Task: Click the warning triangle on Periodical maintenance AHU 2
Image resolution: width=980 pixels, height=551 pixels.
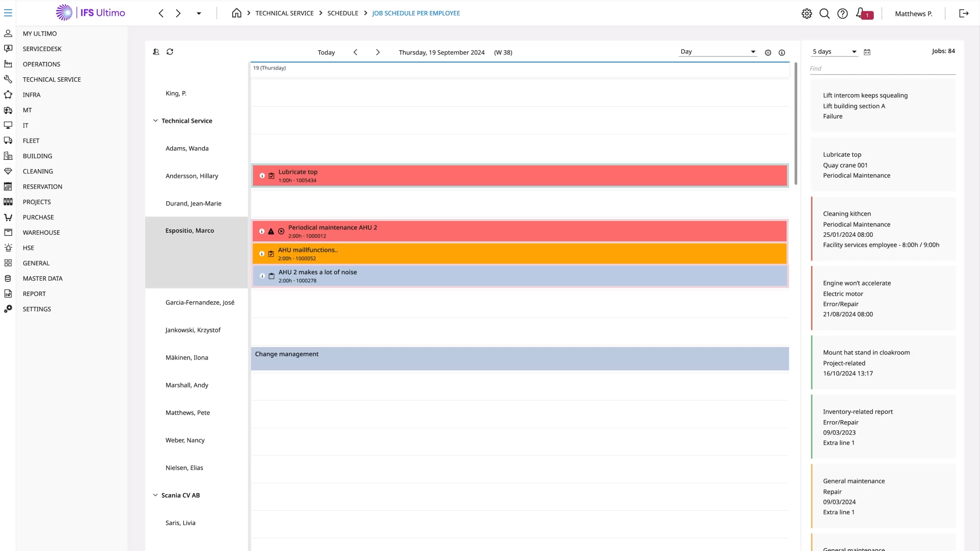Action: [x=271, y=231]
